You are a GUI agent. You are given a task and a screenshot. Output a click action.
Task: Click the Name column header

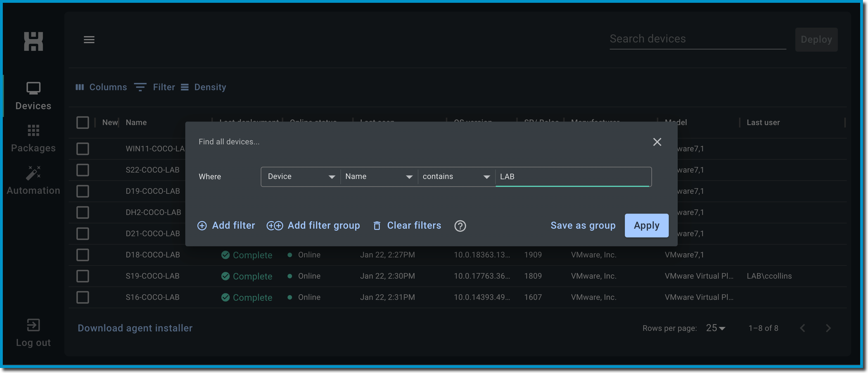[x=136, y=123]
